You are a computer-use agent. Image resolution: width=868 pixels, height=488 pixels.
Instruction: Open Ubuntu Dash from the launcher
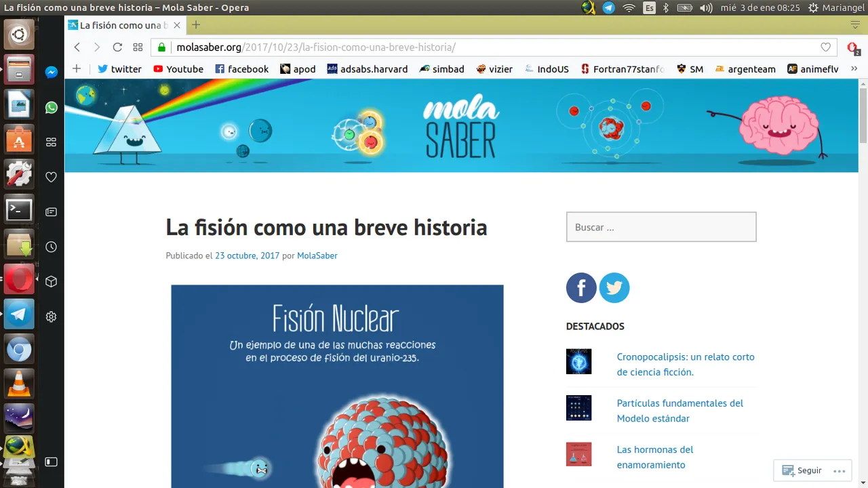(19, 34)
